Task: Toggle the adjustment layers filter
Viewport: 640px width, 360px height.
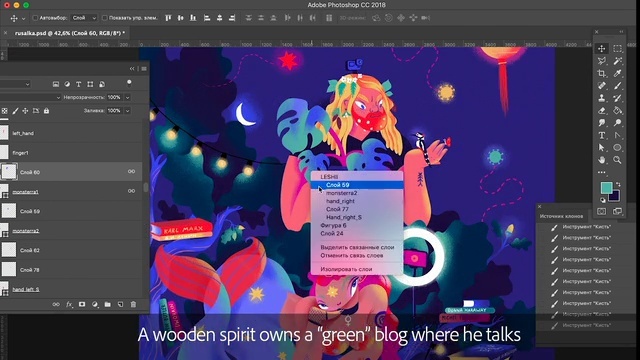Action: [67, 84]
